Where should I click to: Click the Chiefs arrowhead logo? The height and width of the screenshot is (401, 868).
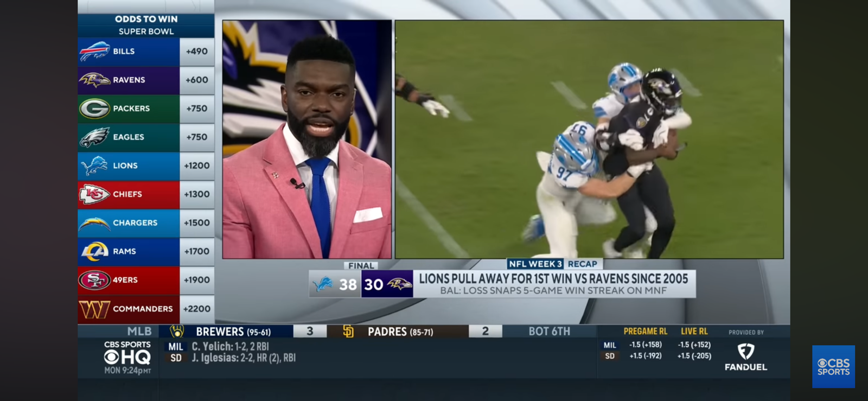click(94, 194)
